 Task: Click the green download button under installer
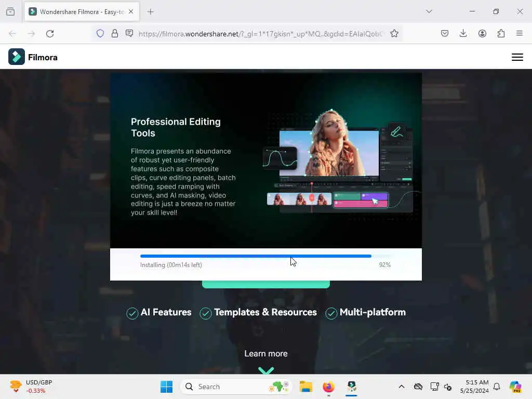click(x=265, y=284)
